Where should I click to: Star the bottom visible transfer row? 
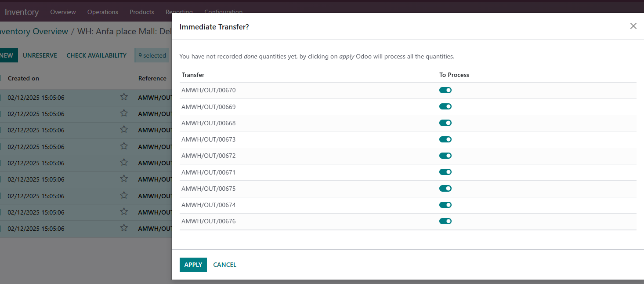point(123,228)
